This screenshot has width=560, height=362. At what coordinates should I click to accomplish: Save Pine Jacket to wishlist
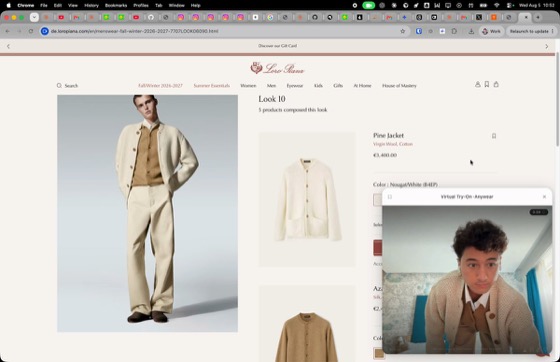[x=494, y=136]
